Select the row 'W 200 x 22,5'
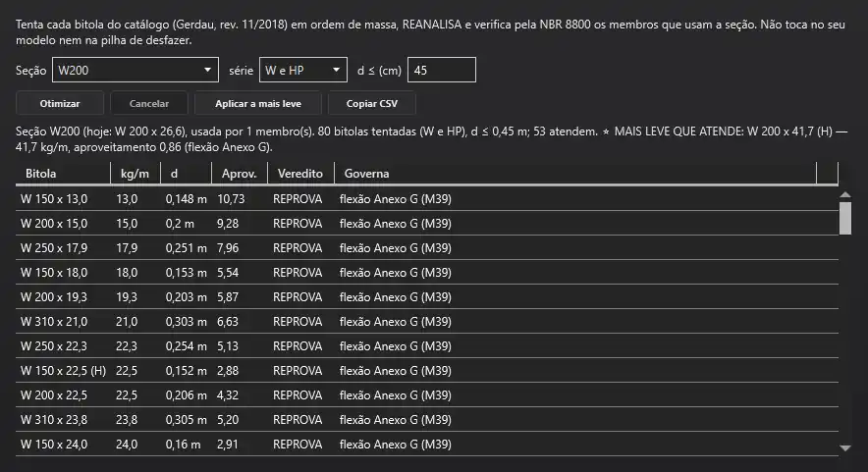The image size is (868, 472). click(427, 395)
